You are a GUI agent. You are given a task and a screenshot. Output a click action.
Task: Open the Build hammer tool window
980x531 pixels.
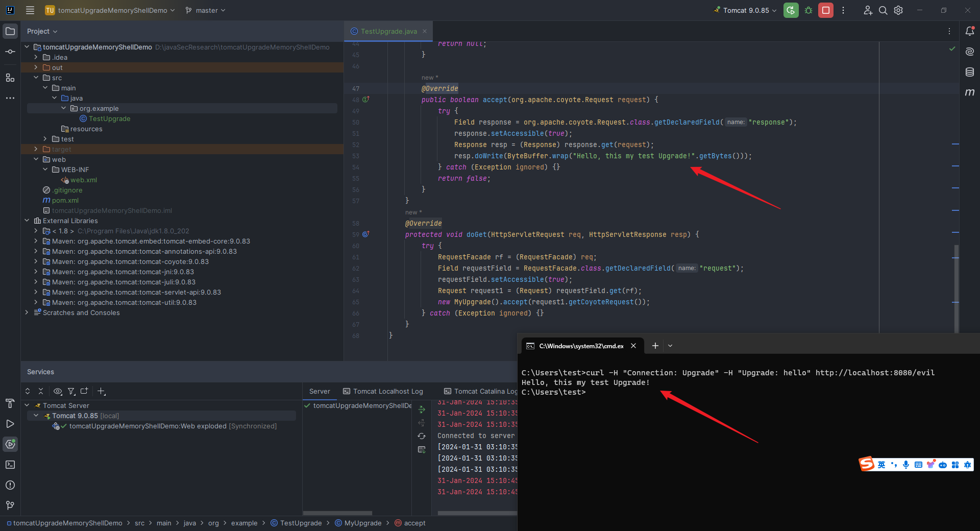(x=10, y=403)
